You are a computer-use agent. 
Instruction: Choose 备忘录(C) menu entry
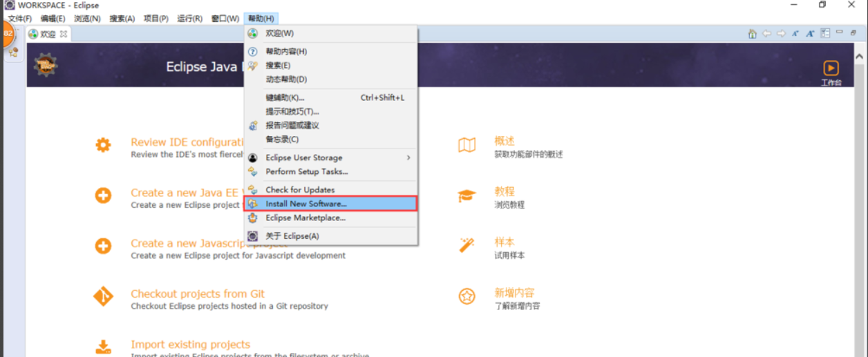click(x=330, y=139)
